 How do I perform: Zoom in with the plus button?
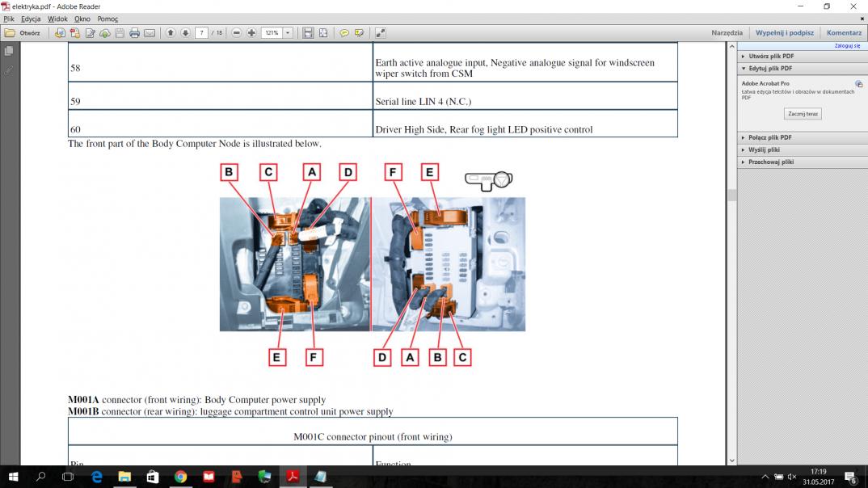pos(251,33)
